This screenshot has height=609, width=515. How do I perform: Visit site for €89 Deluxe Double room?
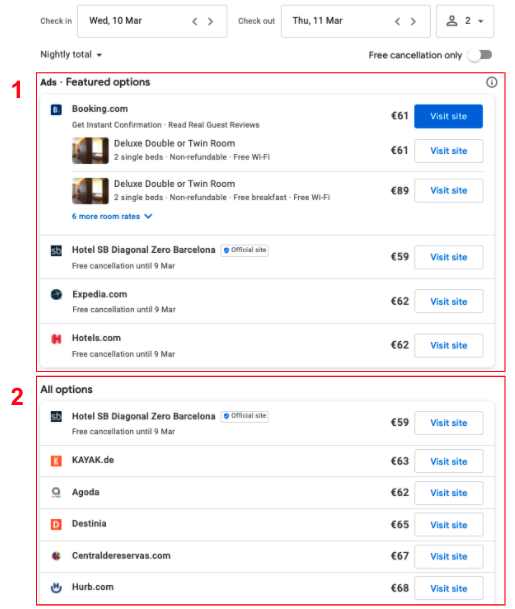449,191
